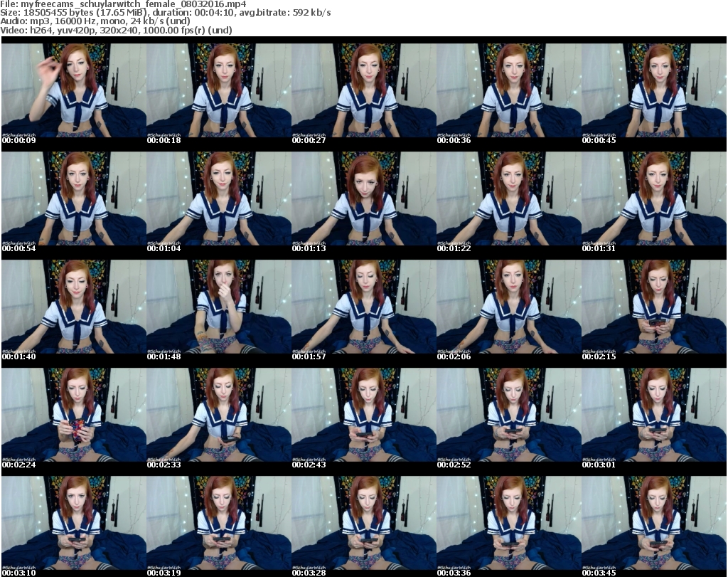The image size is (728, 577).
Task: Click the Audio mp3 info line
Action: click(x=95, y=21)
